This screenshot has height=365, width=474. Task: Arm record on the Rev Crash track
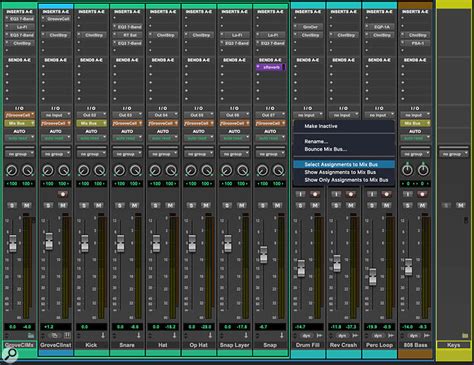(351, 194)
